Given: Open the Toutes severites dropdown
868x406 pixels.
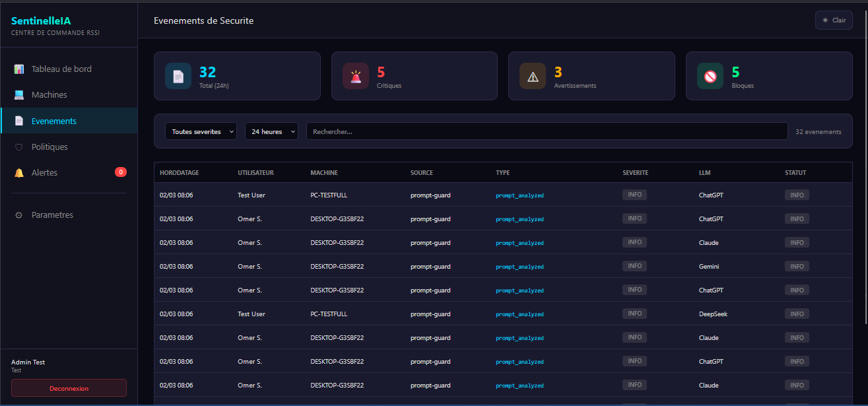Looking at the screenshot, I should pos(201,131).
